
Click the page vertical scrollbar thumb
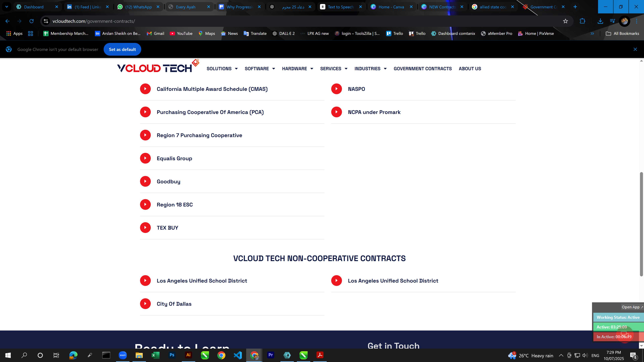coord(641,224)
